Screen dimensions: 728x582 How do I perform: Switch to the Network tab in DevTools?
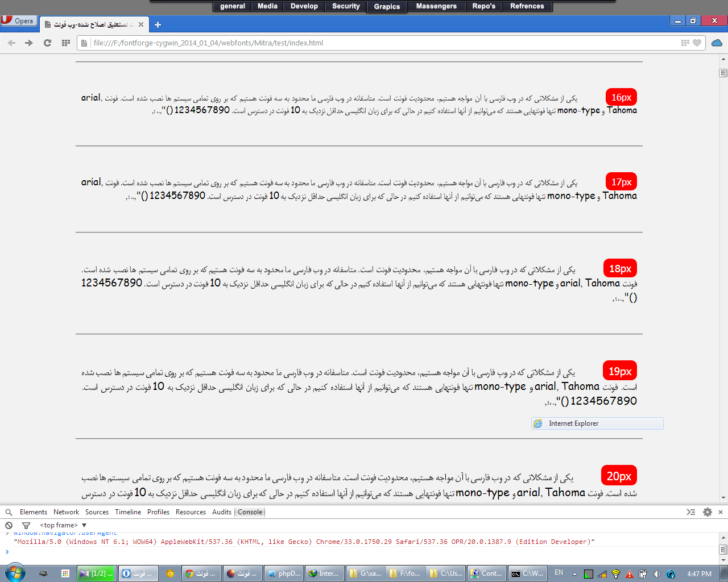pyautogui.click(x=66, y=512)
